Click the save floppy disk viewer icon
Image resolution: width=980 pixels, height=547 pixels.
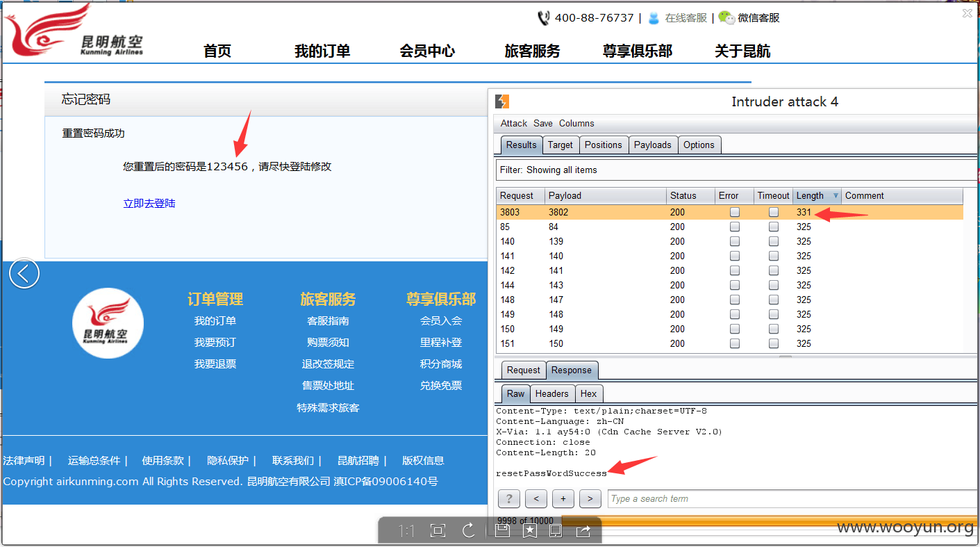click(502, 531)
